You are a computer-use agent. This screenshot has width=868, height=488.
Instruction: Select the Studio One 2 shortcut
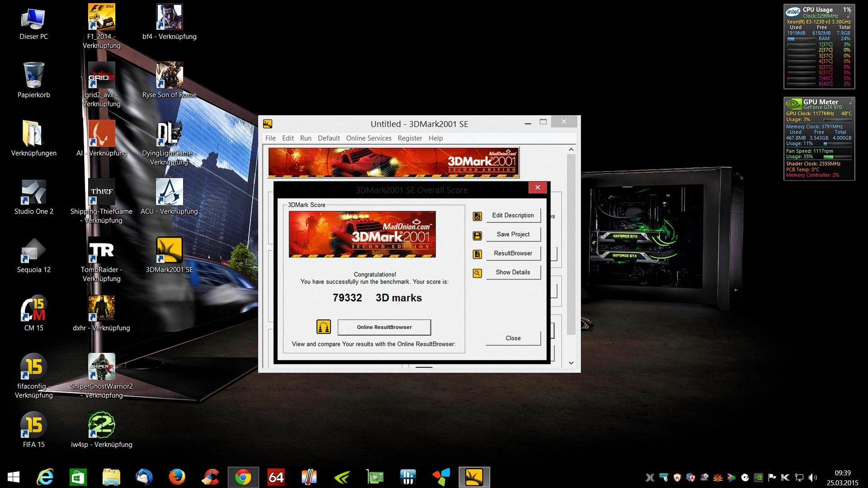point(33,197)
